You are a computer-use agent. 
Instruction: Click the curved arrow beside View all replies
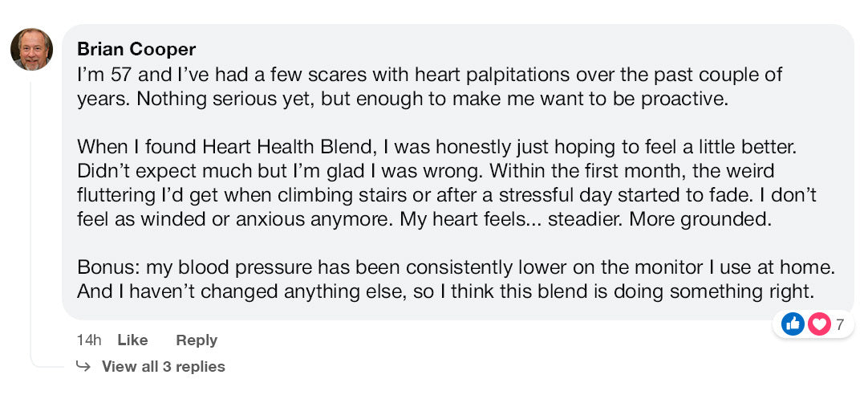click(x=83, y=366)
